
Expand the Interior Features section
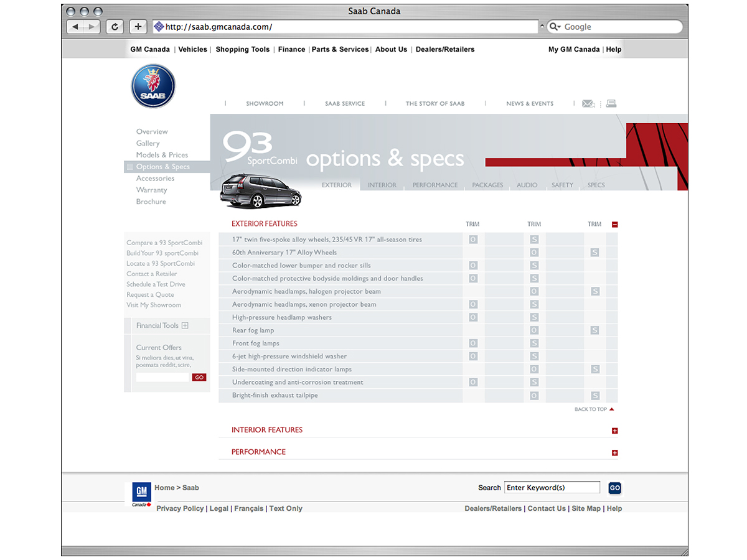point(615,431)
